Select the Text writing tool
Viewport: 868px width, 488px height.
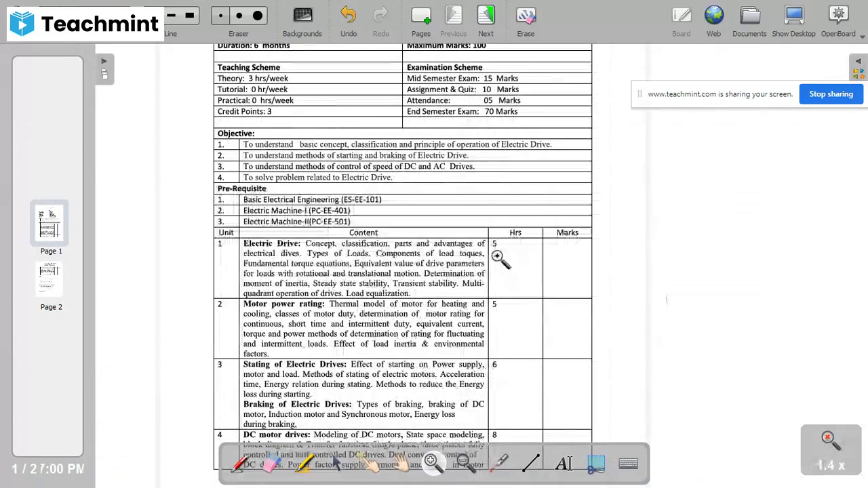coord(564,464)
